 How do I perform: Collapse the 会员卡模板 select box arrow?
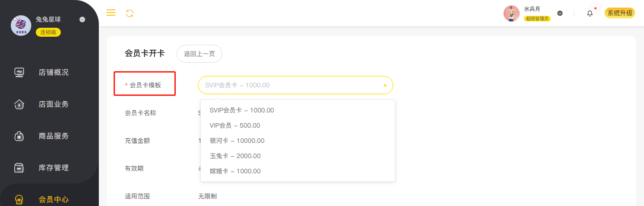[385, 85]
